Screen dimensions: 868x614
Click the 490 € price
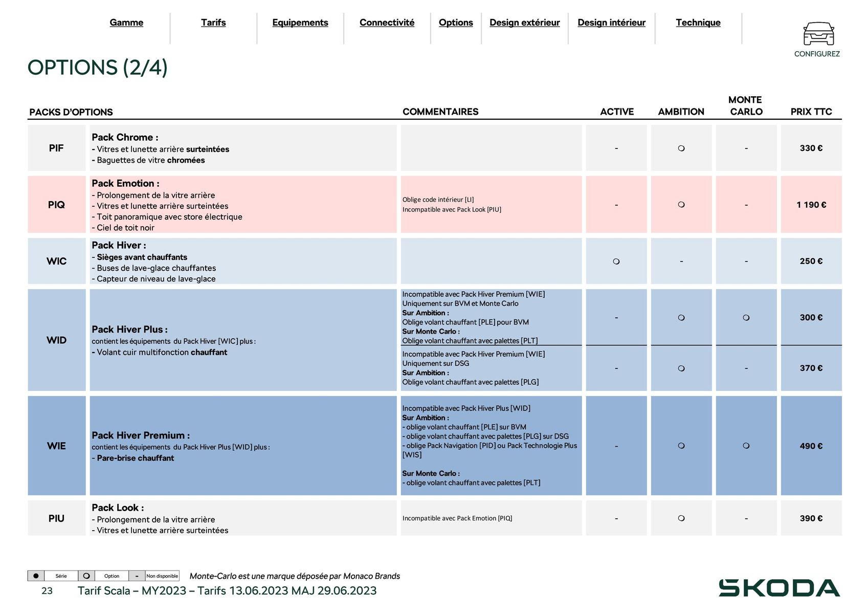[811, 446]
